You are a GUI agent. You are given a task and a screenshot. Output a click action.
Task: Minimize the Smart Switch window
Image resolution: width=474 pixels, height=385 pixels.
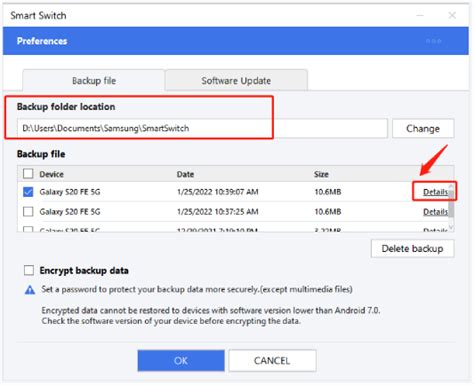pyautogui.click(x=420, y=15)
